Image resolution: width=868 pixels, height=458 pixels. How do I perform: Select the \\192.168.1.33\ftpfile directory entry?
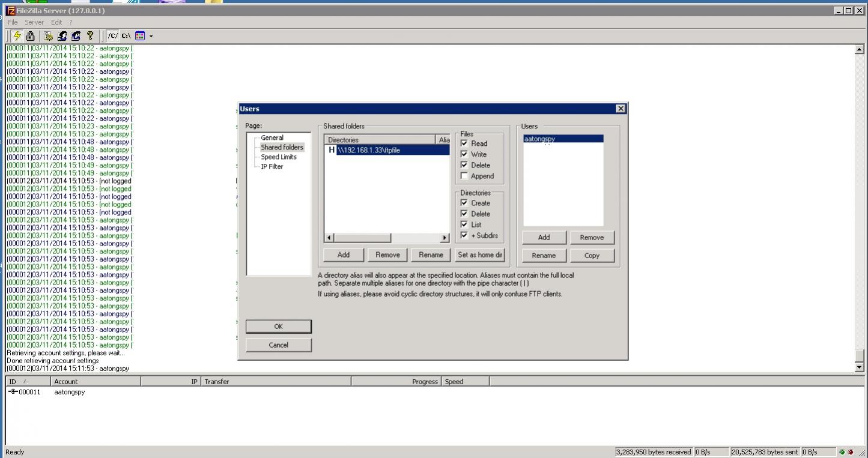[x=387, y=150]
